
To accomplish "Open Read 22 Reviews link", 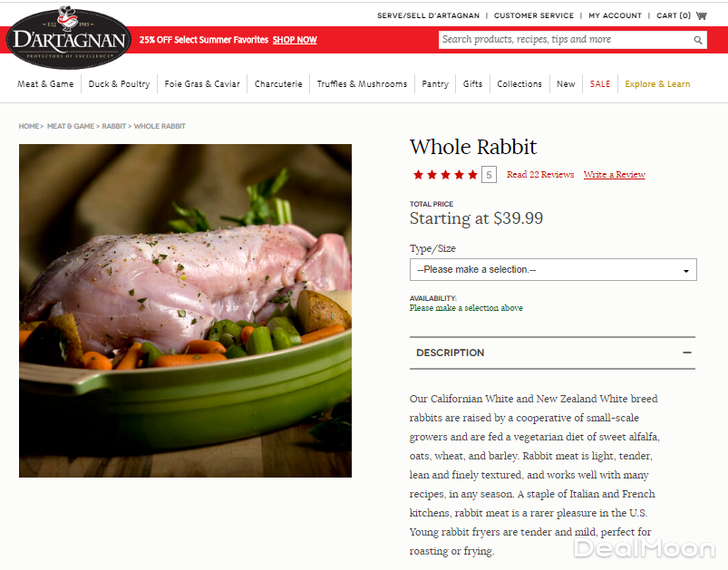I will (540, 175).
